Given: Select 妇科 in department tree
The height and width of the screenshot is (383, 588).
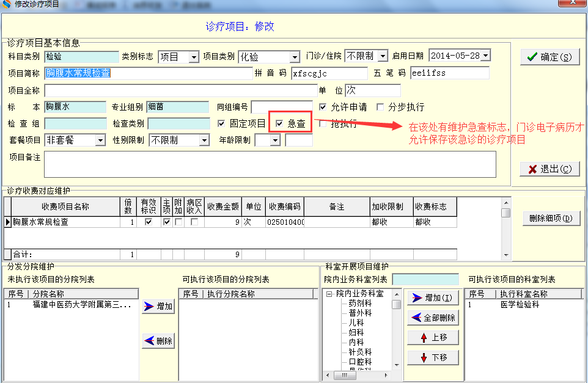Looking at the screenshot, I should click(x=356, y=332).
